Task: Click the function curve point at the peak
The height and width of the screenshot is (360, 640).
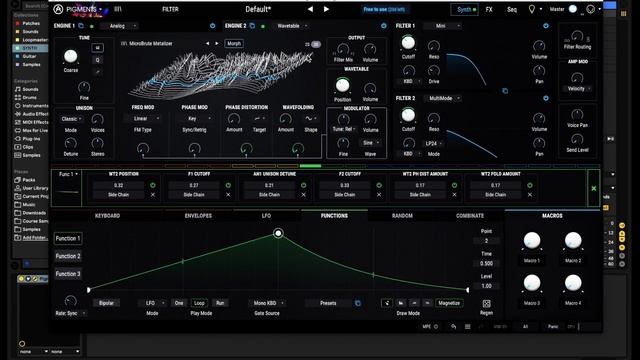Action: pos(278,233)
